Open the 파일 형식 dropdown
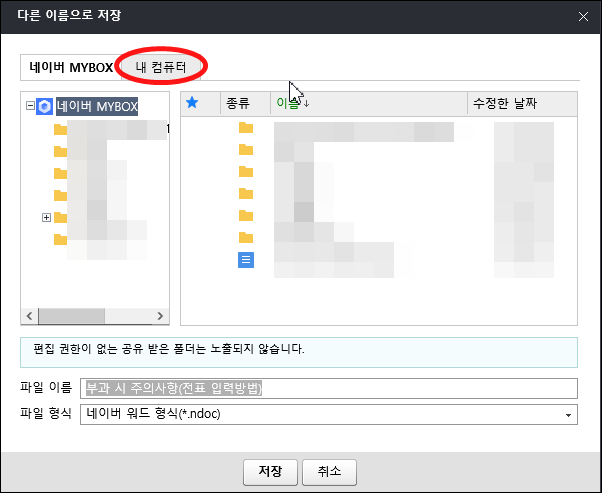 click(x=329, y=414)
